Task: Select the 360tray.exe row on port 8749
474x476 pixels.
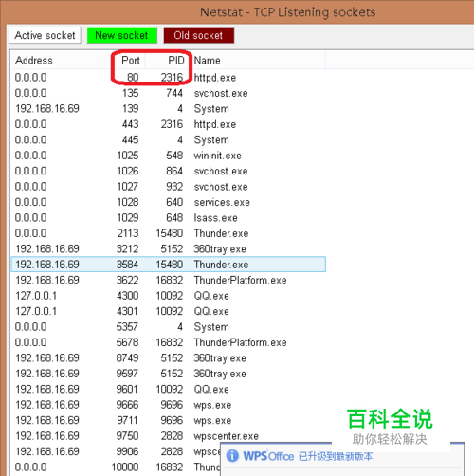Action: [169, 357]
